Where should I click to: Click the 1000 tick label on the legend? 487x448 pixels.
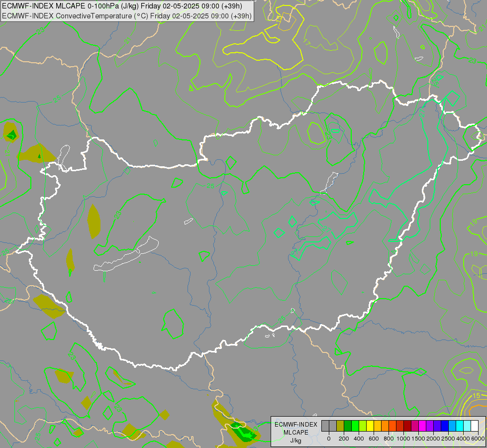[403, 439]
